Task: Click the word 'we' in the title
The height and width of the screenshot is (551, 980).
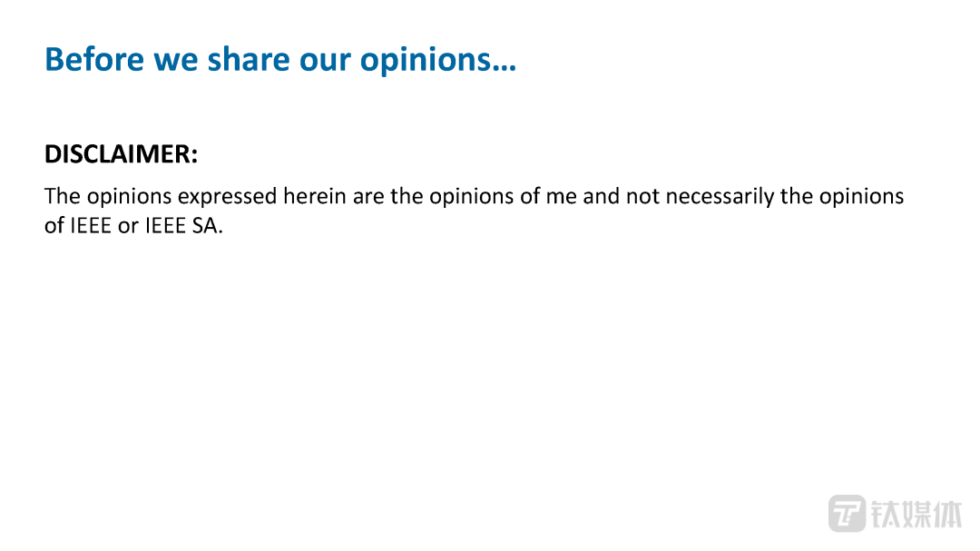Action: [172, 59]
